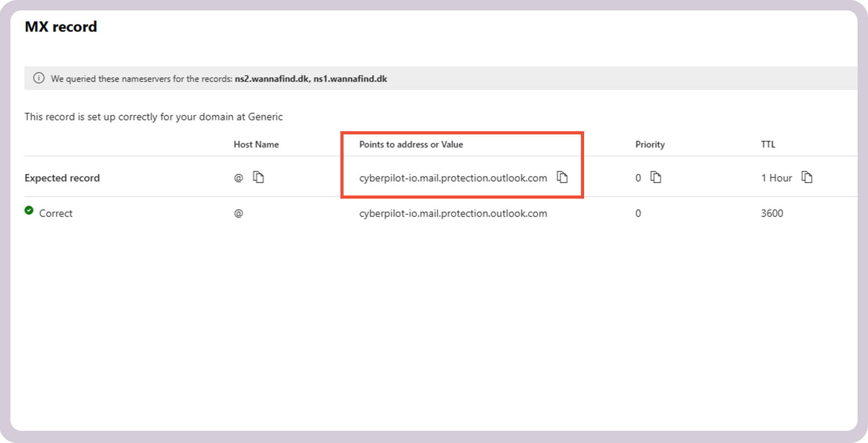Click the TTL column header
The width and height of the screenshot is (868, 443).
click(769, 144)
